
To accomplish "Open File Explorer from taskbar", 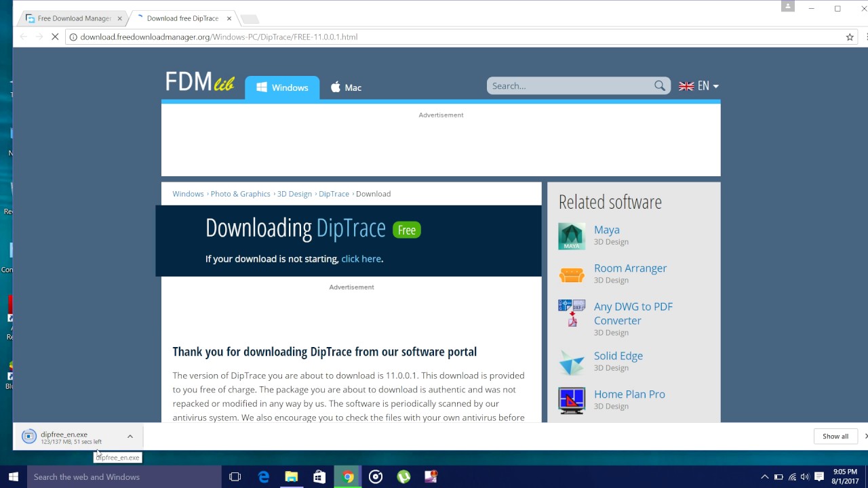I will (x=292, y=477).
